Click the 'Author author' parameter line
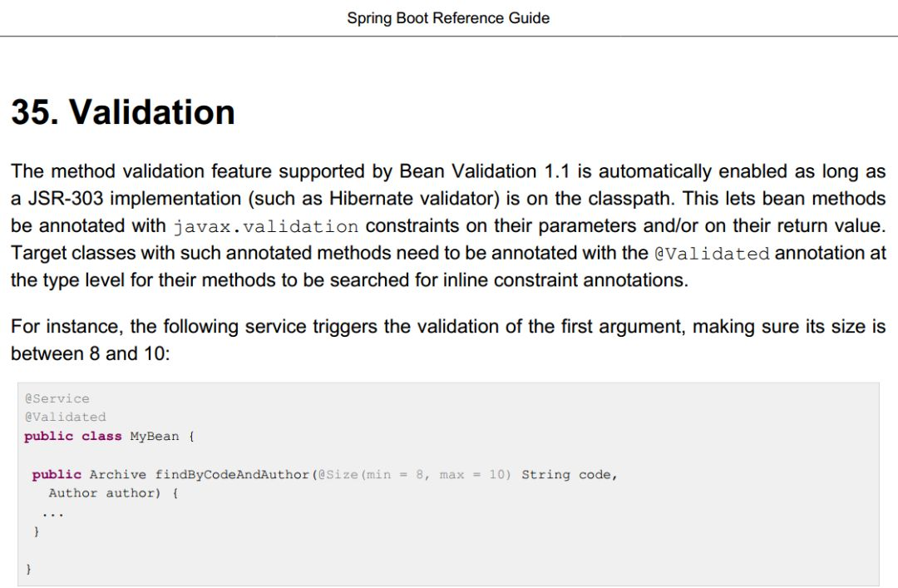Screen dimensions: 898x588 coord(104,493)
